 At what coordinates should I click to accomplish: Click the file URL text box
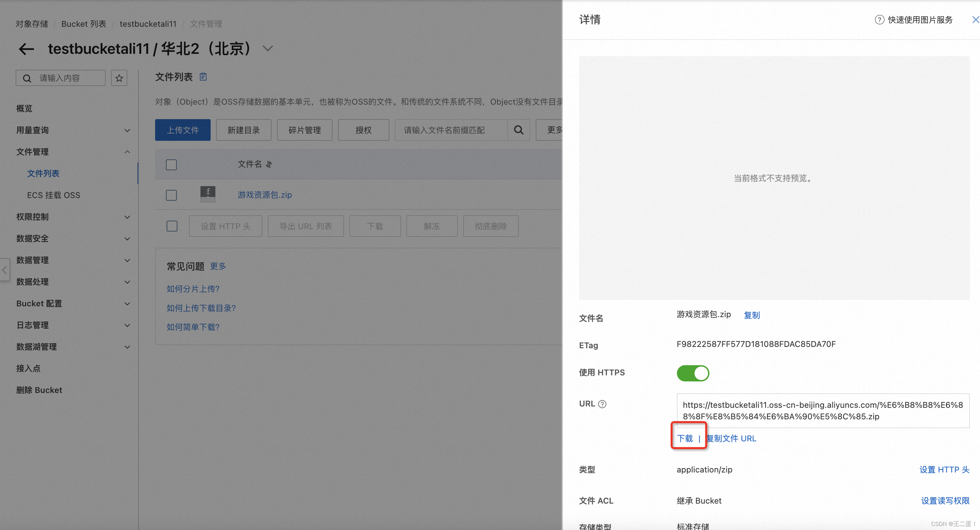(x=823, y=411)
